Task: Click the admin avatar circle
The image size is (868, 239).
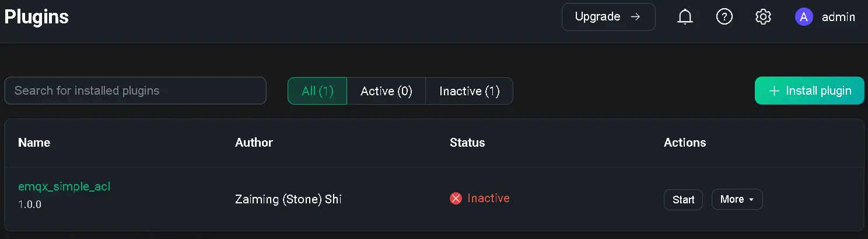Action: pyautogui.click(x=804, y=17)
